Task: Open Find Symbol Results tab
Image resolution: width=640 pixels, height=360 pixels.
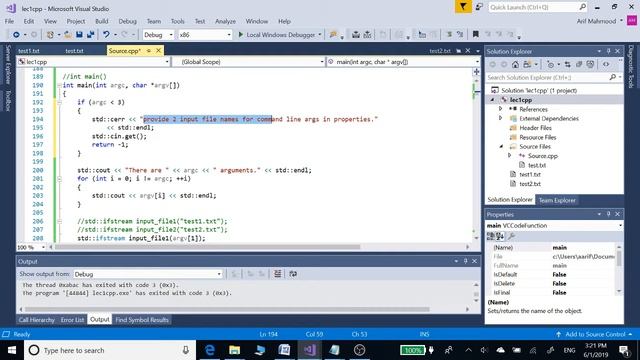Action: tap(142, 320)
